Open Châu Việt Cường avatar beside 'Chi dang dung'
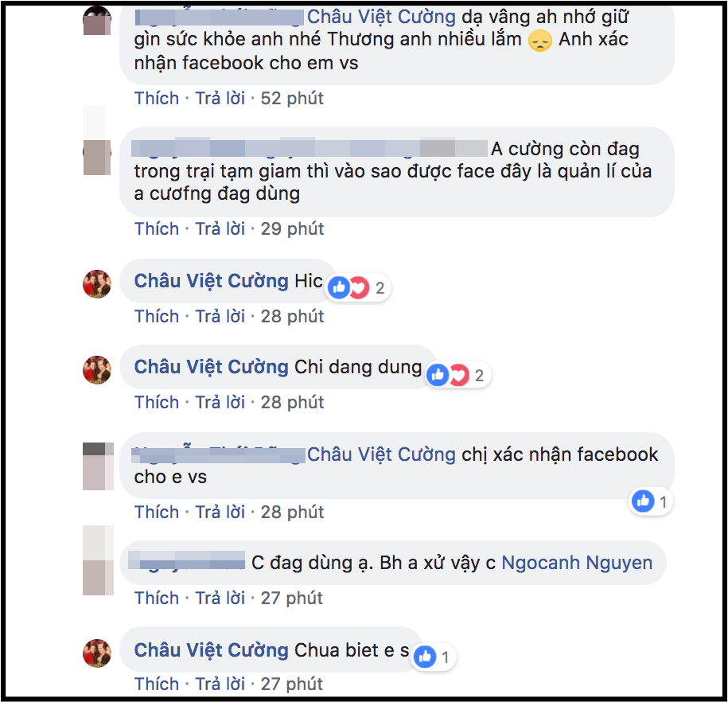The height and width of the screenshot is (702, 728). point(97,370)
